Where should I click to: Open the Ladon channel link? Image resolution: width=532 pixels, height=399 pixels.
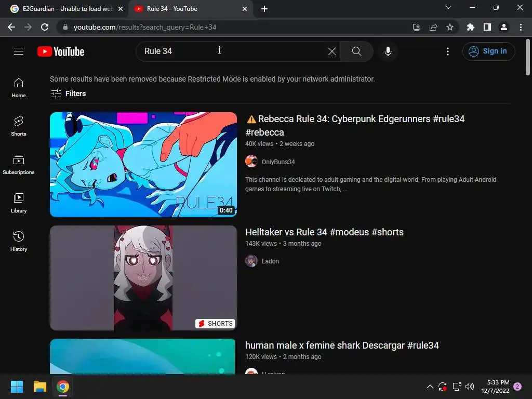point(270,261)
